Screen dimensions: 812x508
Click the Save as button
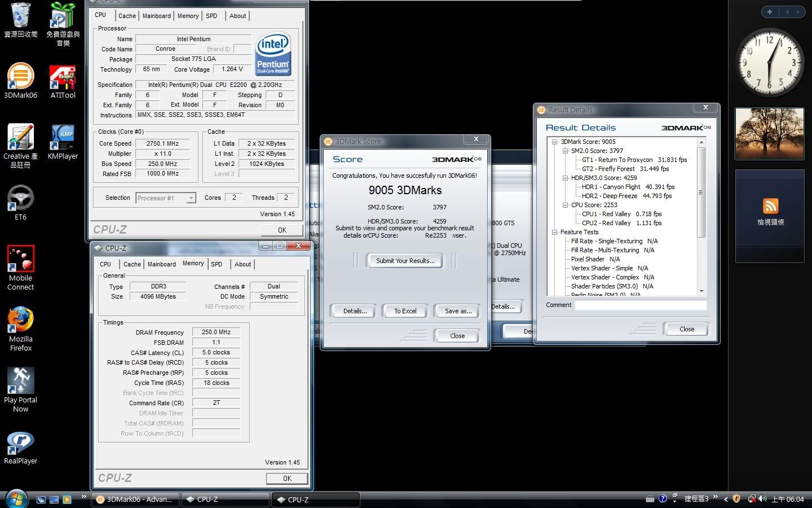458,311
